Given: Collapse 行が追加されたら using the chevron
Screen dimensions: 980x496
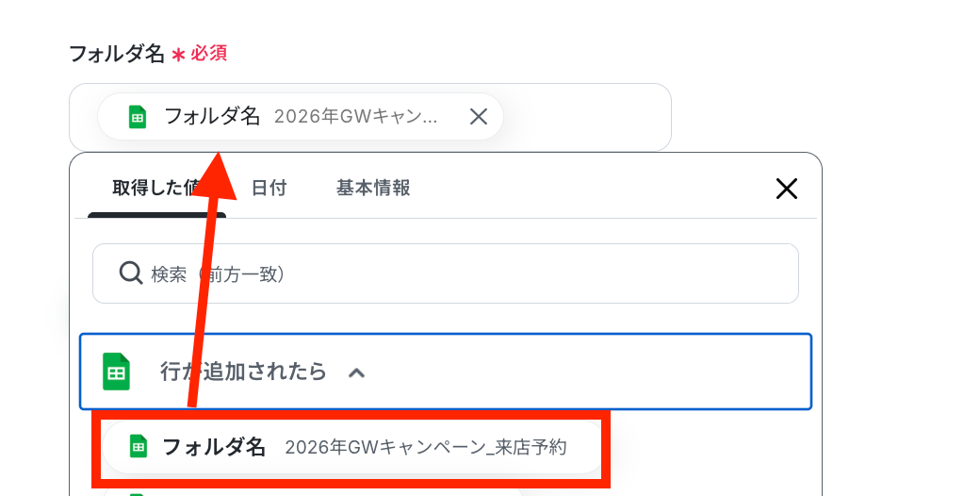Looking at the screenshot, I should [x=356, y=372].
